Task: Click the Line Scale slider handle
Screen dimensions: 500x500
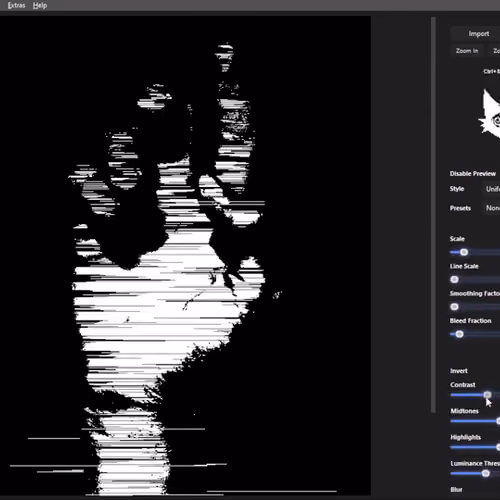Action: tap(454, 279)
